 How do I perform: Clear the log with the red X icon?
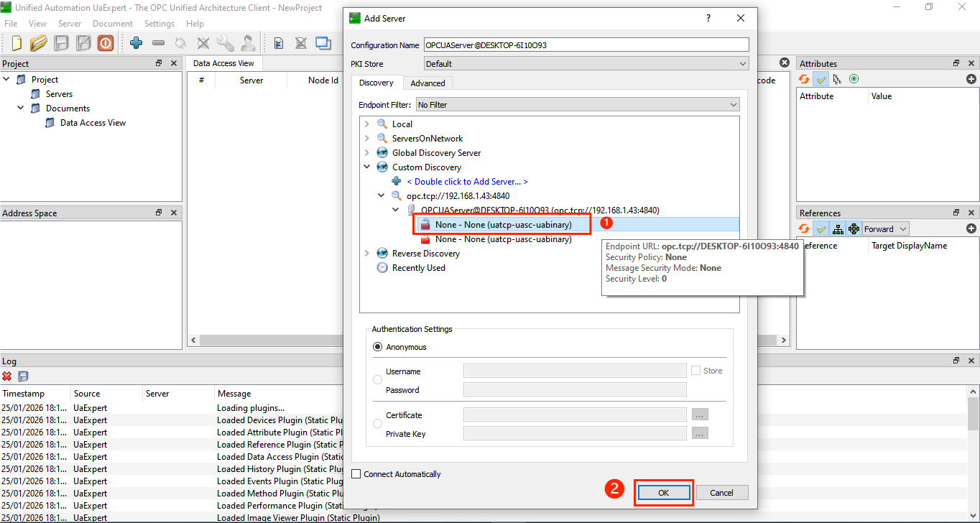coord(7,376)
